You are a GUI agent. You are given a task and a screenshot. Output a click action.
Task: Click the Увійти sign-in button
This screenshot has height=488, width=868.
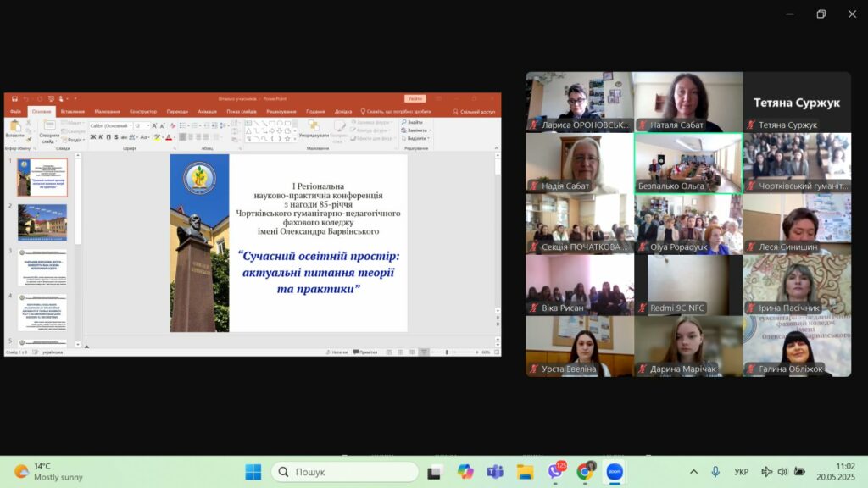[x=415, y=99]
